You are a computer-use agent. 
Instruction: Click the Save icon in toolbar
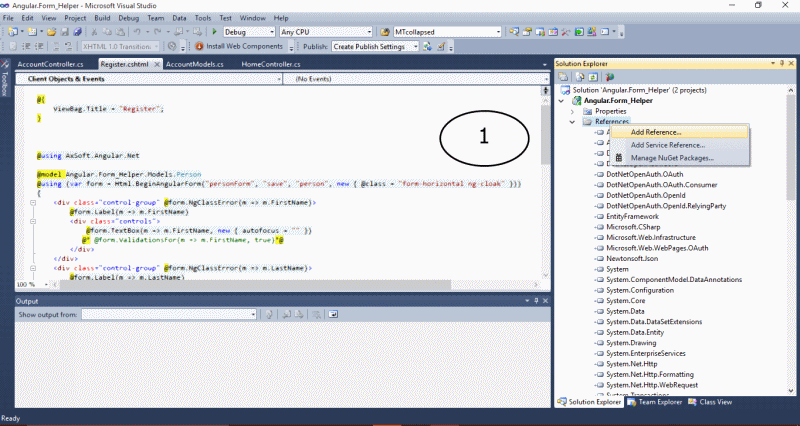63,32
